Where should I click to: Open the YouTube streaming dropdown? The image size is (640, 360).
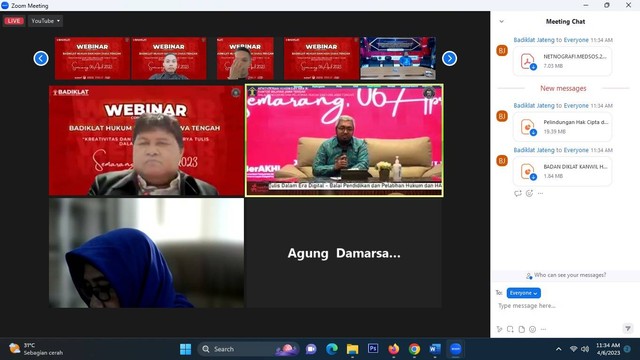pos(45,21)
